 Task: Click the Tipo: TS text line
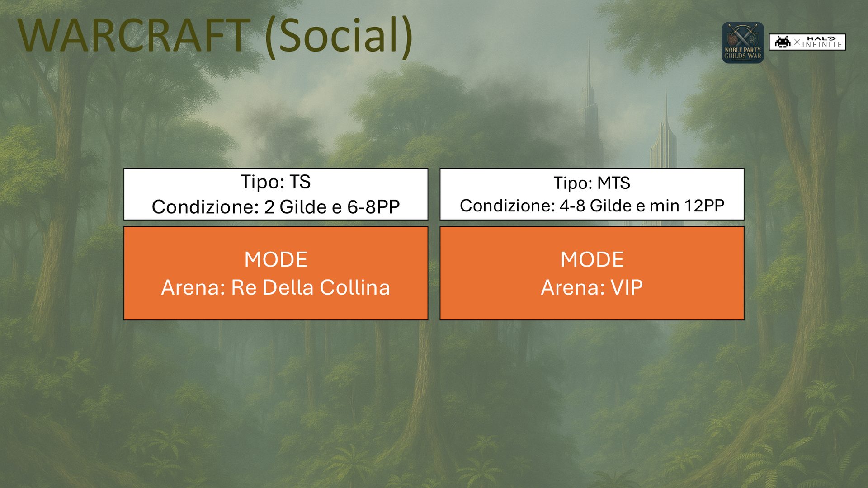[x=276, y=182]
